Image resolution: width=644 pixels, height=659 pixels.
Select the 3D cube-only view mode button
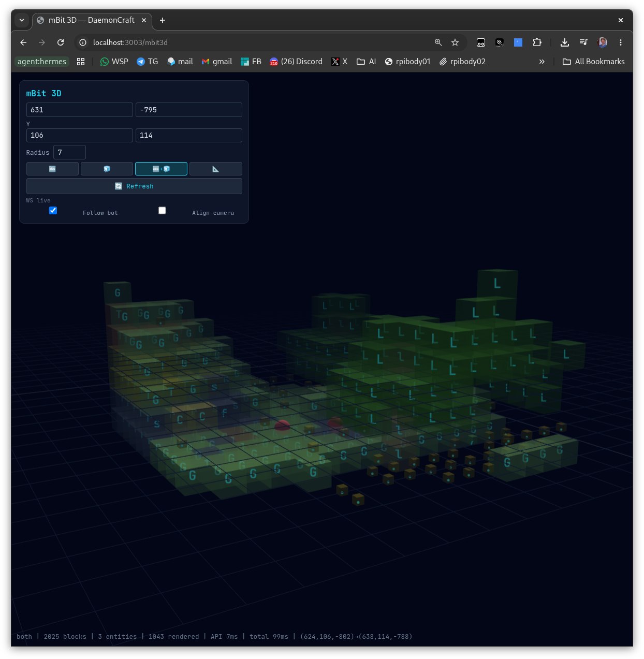coord(107,169)
